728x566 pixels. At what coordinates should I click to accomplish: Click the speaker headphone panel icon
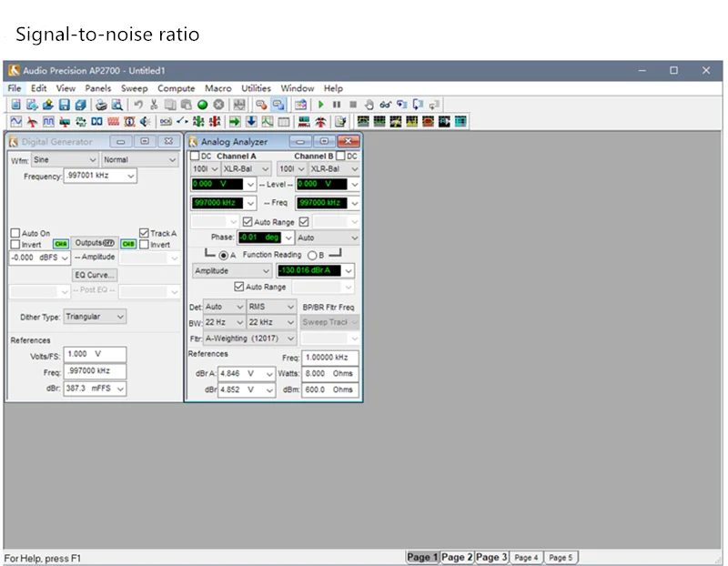146,122
